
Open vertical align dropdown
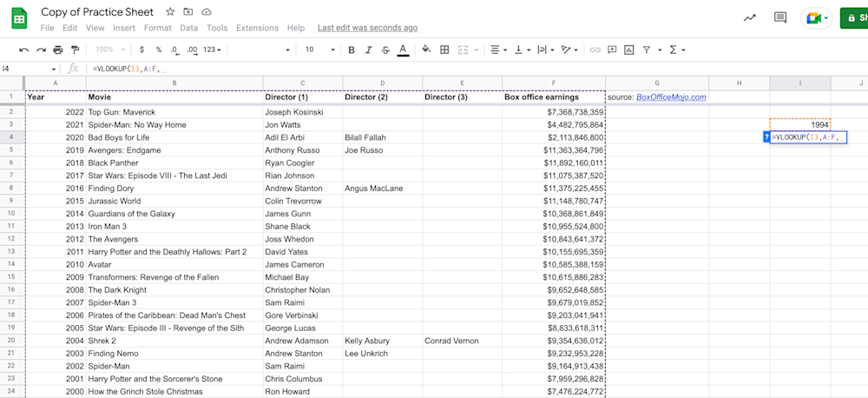tap(523, 50)
